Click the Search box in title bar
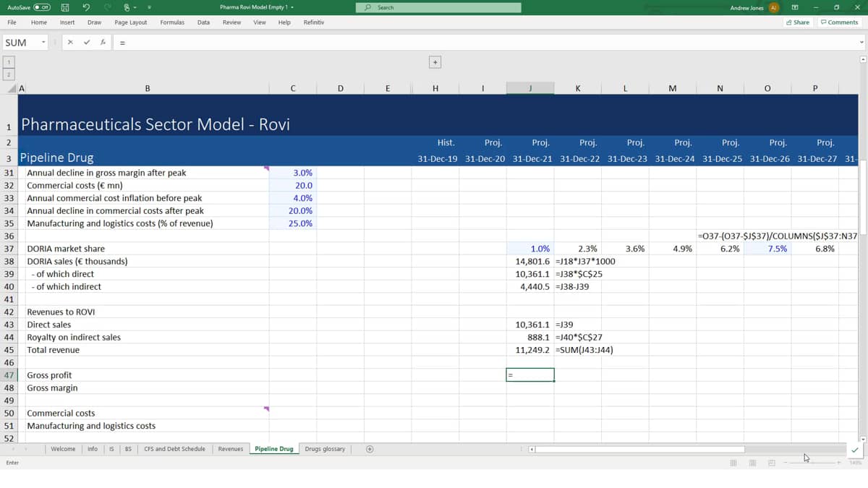The width and height of the screenshot is (868, 488). pyautogui.click(x=438, y=8)
